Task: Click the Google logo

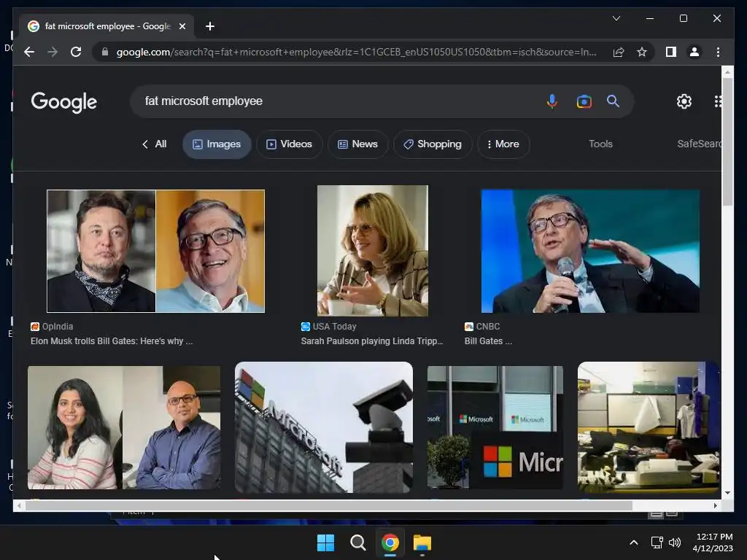Action: tap(64, 102)
